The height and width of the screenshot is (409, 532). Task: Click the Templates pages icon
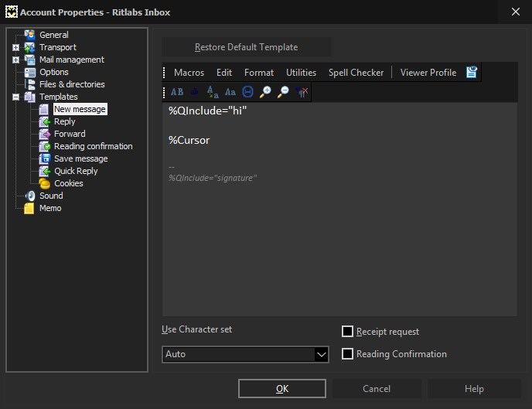tap(30, 97)
